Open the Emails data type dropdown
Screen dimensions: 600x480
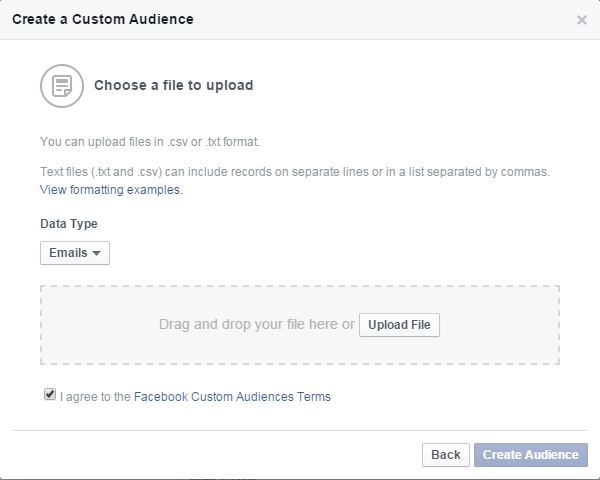[x=75, y=253]
